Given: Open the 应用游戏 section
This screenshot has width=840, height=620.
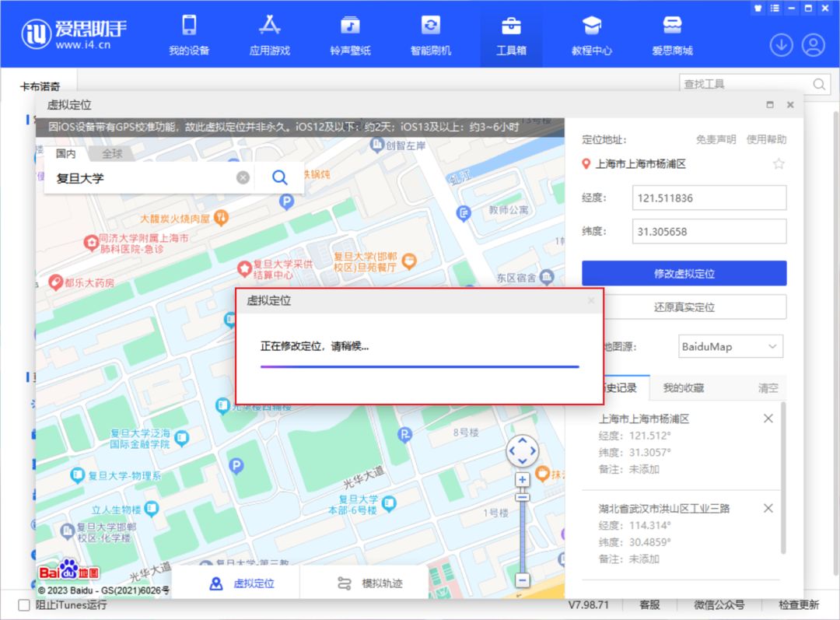Looking at the screenshot, I should (x=269, y=35).
